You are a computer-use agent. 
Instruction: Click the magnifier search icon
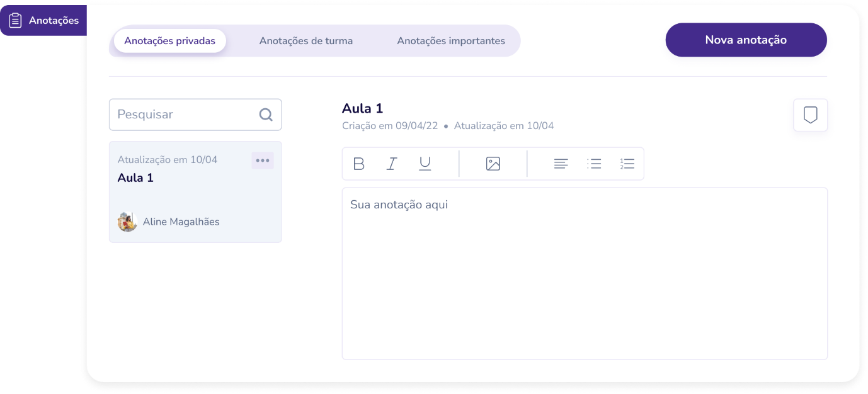(x=266, y=115)
